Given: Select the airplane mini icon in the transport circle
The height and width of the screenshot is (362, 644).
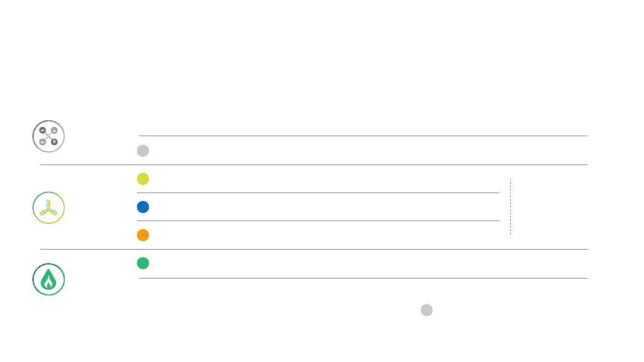Looking at the screenshot, I should (x=43, y=130).
